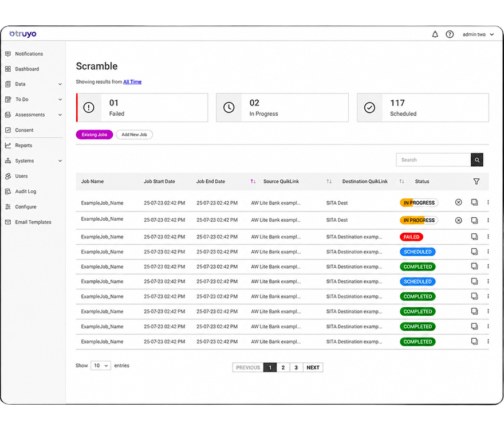
Task: Open more options for the failed job
Action: point(488,237)
